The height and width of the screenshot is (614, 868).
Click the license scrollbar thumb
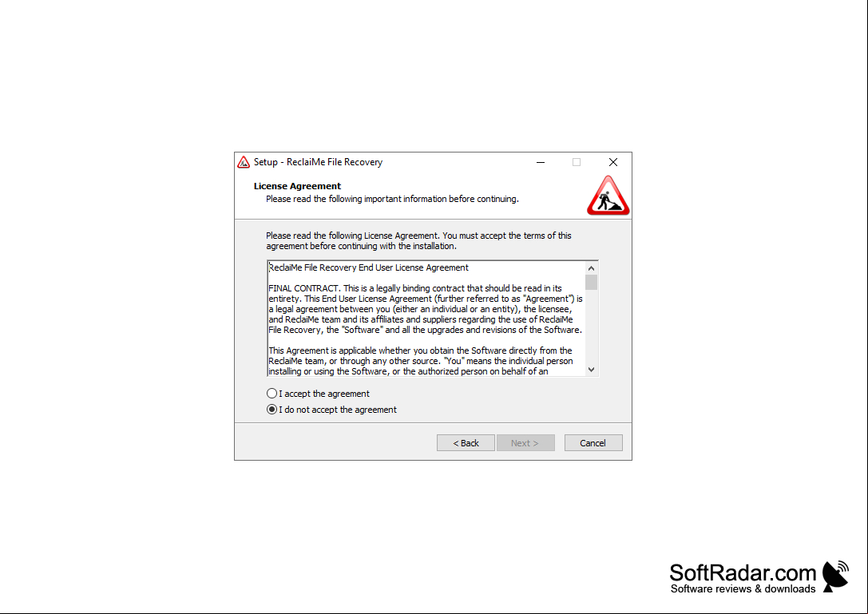pyautogui.click(x=591, y=283)
